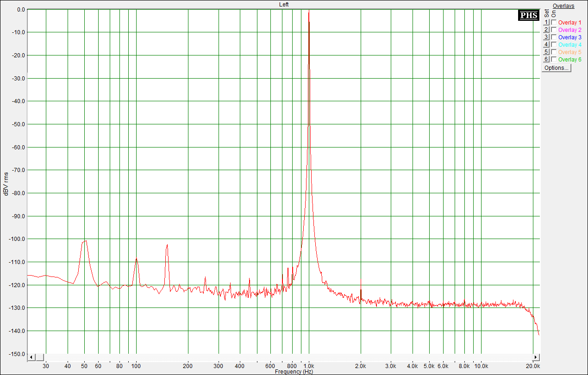Click the -150.0 dB axis value
Viewport: 588px width, 375px height.
(x=18, y=354)
